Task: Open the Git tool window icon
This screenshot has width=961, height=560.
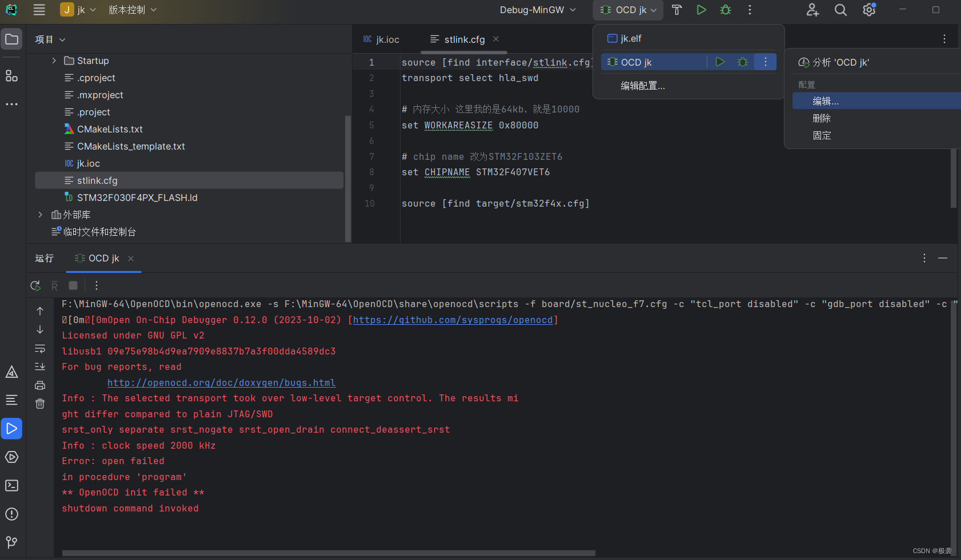Action: 11,542
